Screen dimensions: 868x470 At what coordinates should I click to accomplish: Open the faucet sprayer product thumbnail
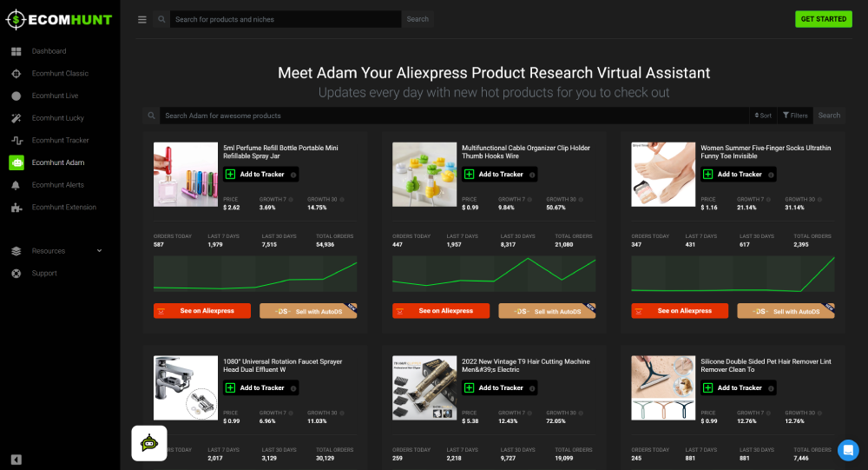pos(186,388)
